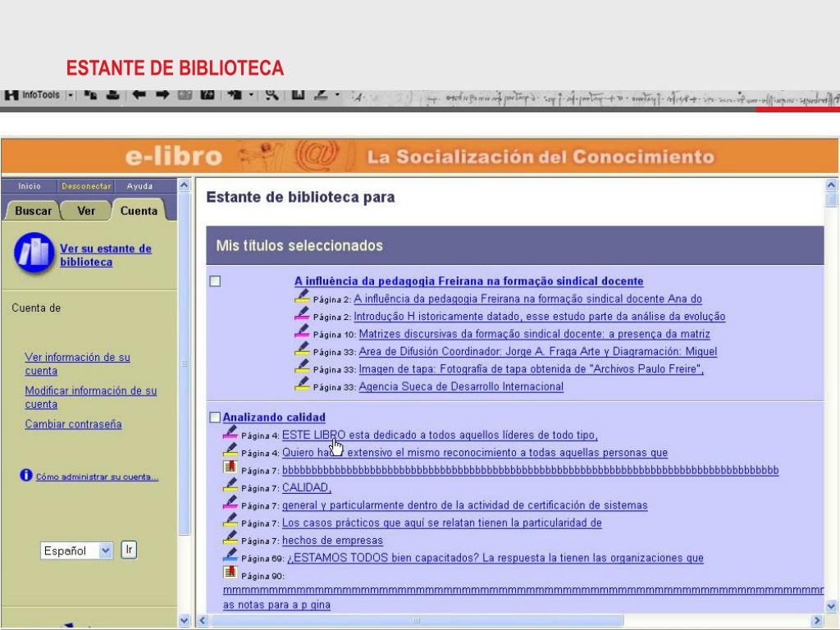Click highlight marker icon next to CALIDAD
Viewport: 840px width, 630px height.
tap(231, 486)
